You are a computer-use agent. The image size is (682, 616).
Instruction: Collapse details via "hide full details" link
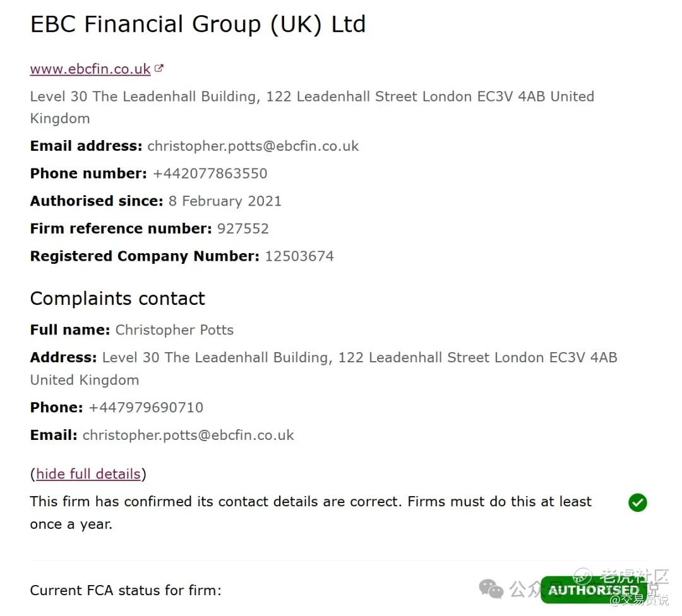88,474
